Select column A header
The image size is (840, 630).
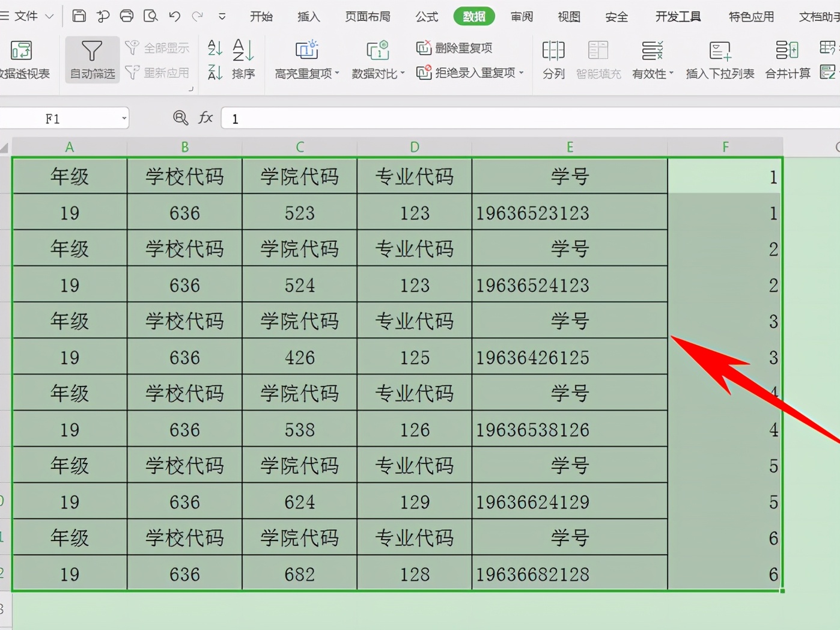[70, 147]
